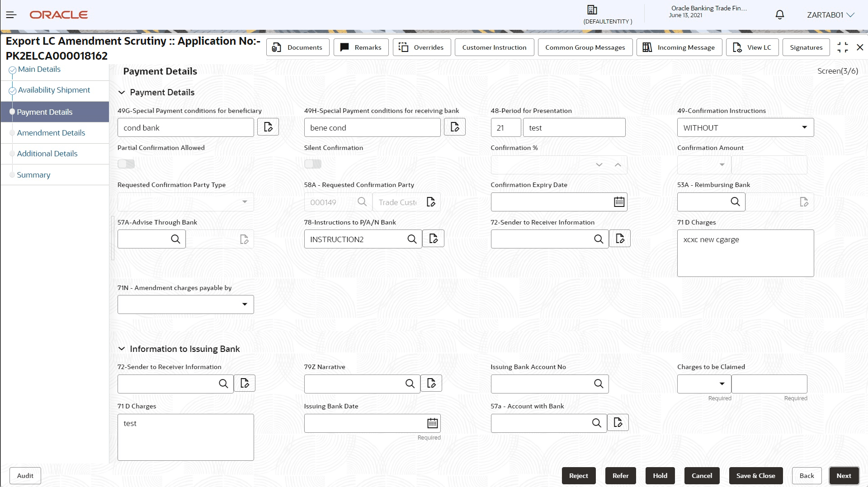Open editor for 49G beneficiary payment conditions
This screenshot has width=868, height=487.
pos(268,127)
